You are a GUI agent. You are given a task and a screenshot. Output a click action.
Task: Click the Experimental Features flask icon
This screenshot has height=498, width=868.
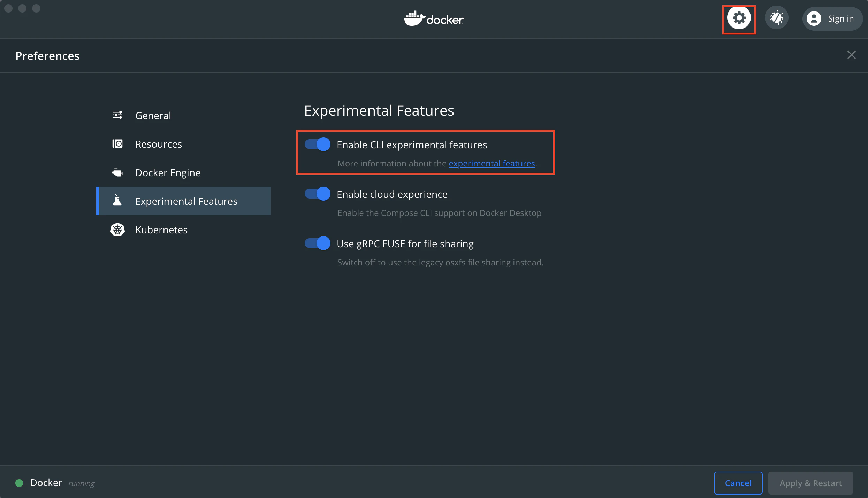click(117, 201)
